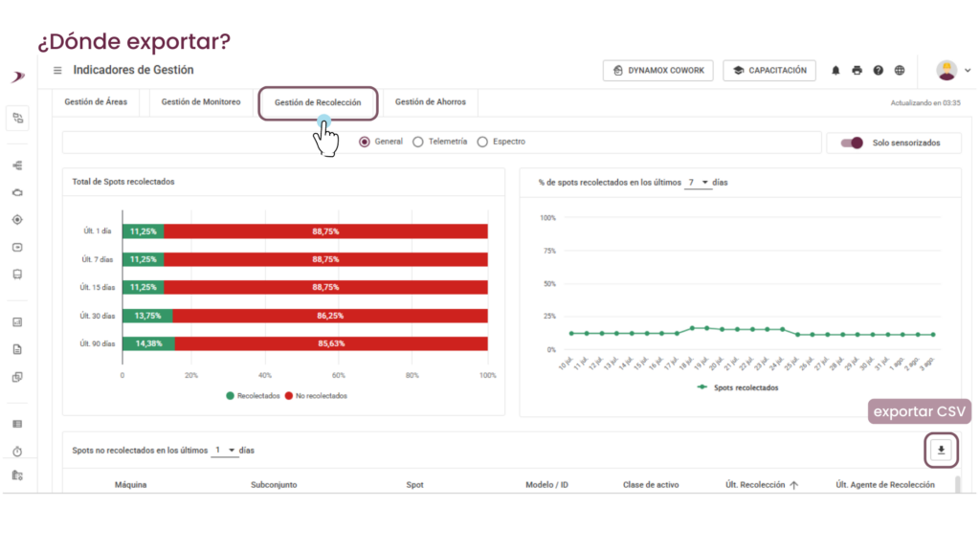
Task: Click the Dynamox logo in sidebar
Action: (x=17, y=77)
